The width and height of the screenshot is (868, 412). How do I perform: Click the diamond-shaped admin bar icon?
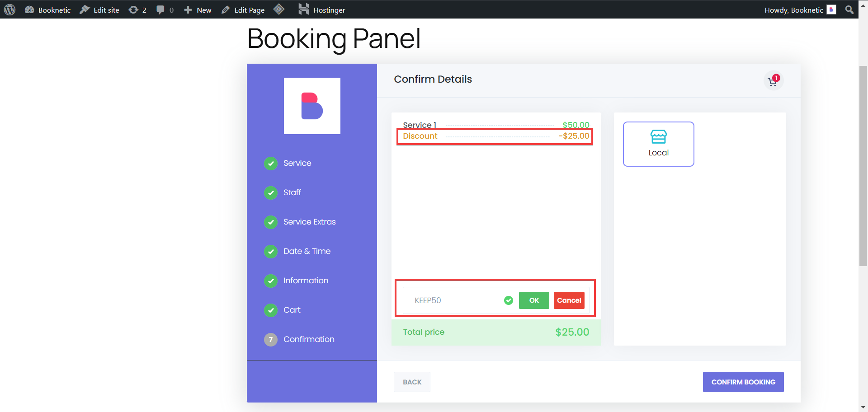click(x=279, y=9)
